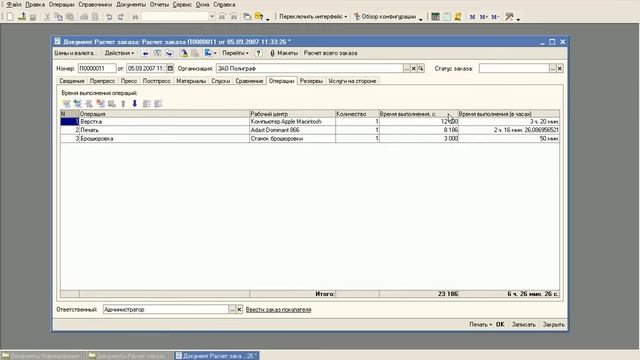This screenshot has height=360, width=640.
Task: Click the Save diskette icon in main toolbar
Action: click(33, 17)
